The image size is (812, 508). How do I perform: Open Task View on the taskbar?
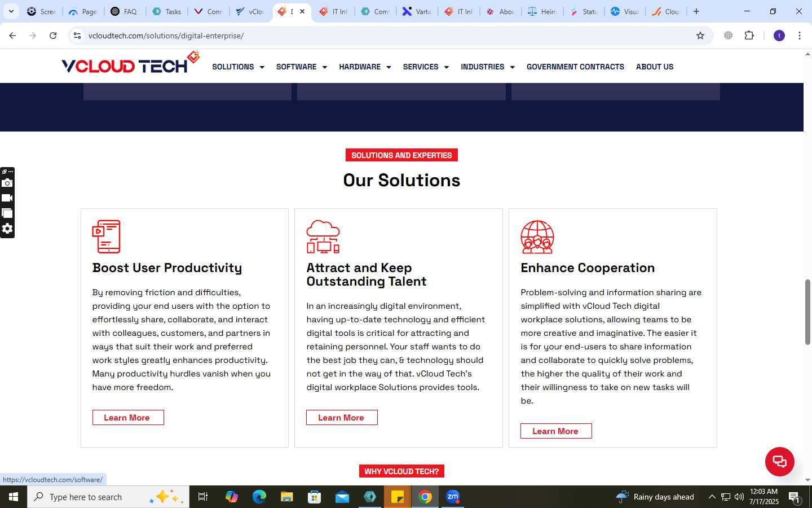[x=203, y=497]
